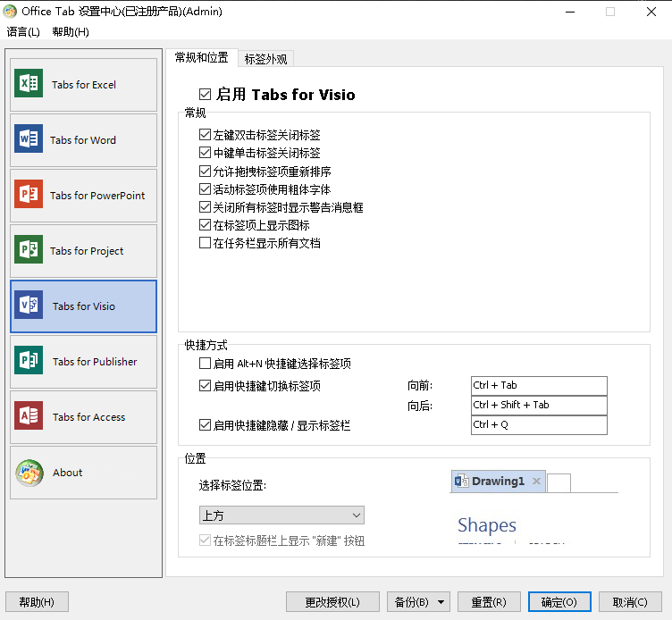Choose the Tabs for Project icon

(29, 251)
